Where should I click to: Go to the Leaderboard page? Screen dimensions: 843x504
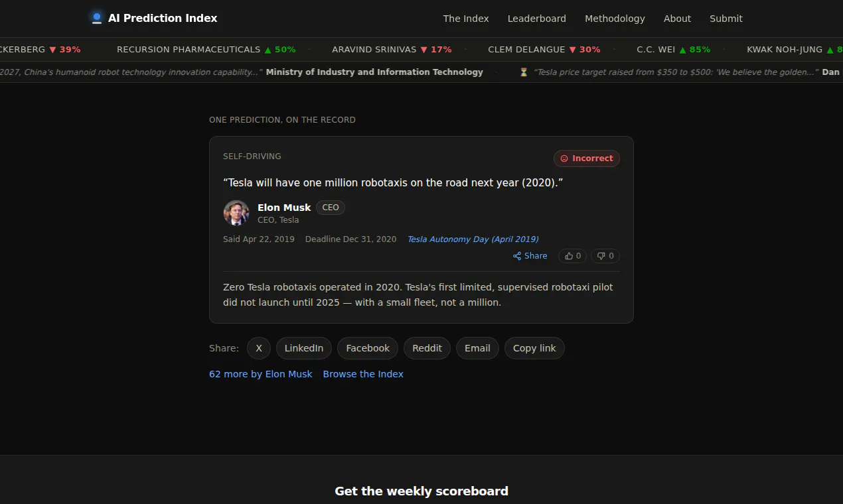tap(537, 19)
